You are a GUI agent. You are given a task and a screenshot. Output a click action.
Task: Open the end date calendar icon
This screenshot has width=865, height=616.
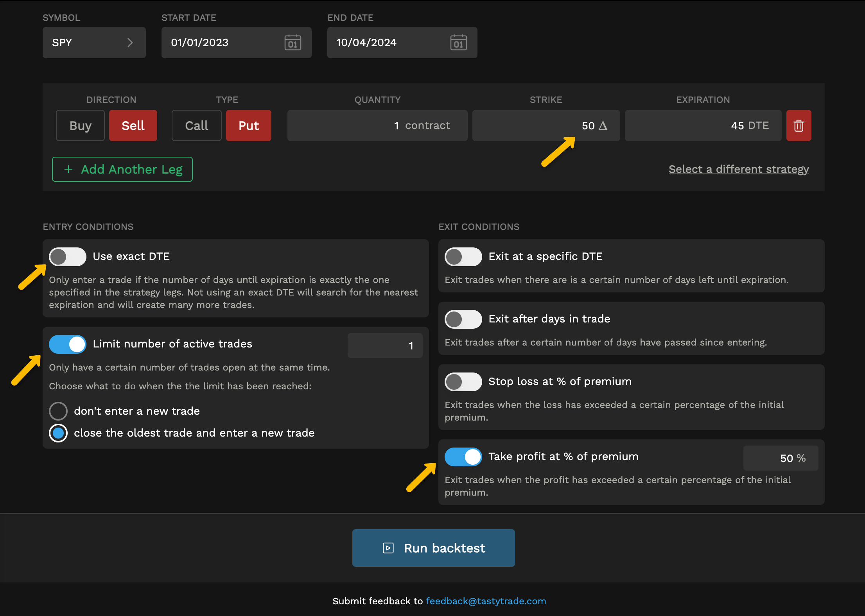[x=458, y=43]
